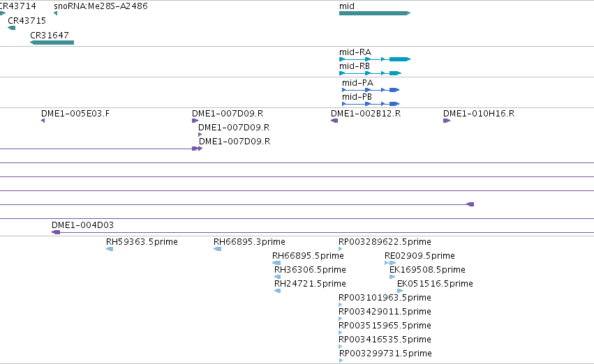The image size is (594, 364).
Task: Select the double-arrow glyph under RE02909.5prime
Action: (390, 263)
